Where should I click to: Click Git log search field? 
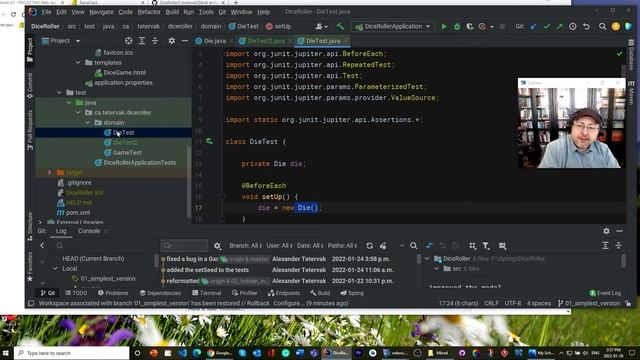184,246
